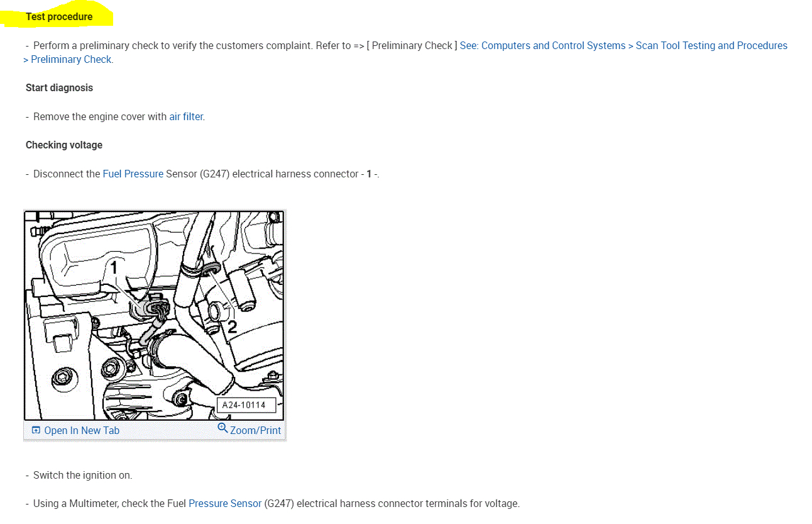This screenshot has height=524, width=812.
Task: Open Fuel Pressure link in the Disconnect step
Action: coord(133,174)
